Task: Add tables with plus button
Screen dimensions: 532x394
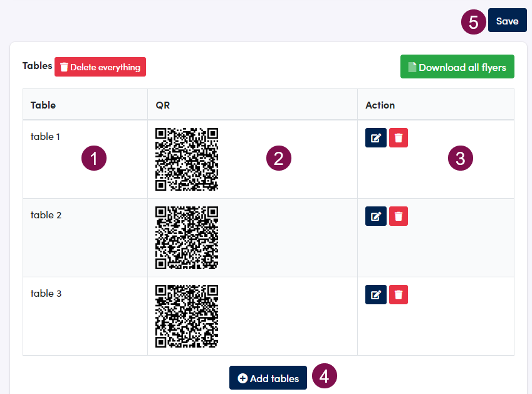Action: [268, 378]
